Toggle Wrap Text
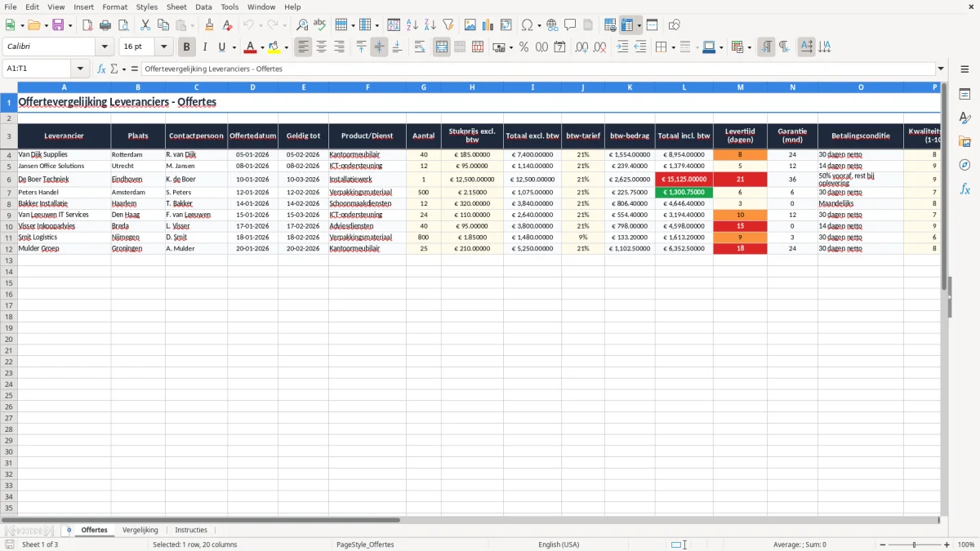 [x=420, y=47]
